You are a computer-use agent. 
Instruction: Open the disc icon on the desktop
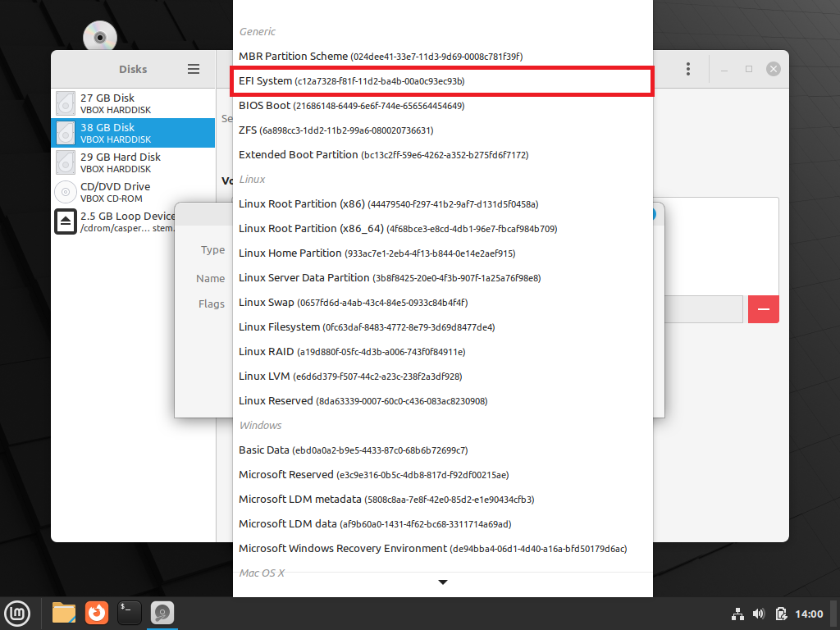tap(99, 37)
